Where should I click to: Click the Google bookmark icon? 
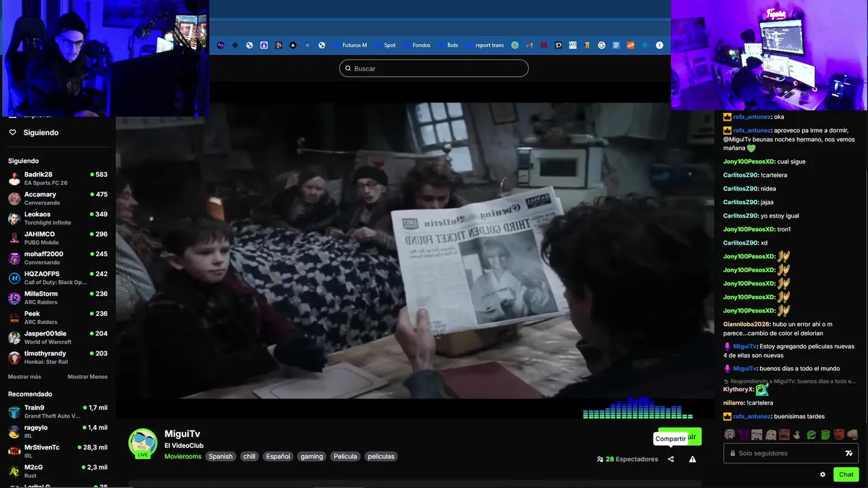point(601,45)
